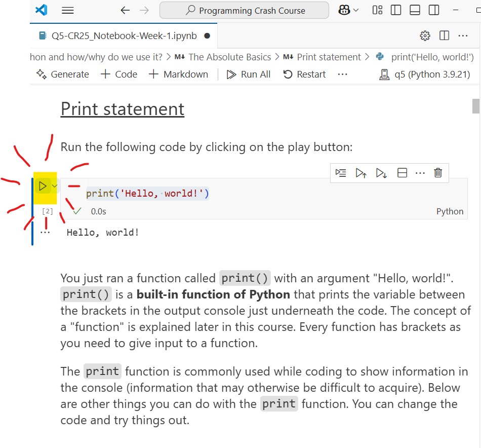Viewport: 481px width, 448px height.
Task: Split the editor to the right
Action: click(444, 35)
